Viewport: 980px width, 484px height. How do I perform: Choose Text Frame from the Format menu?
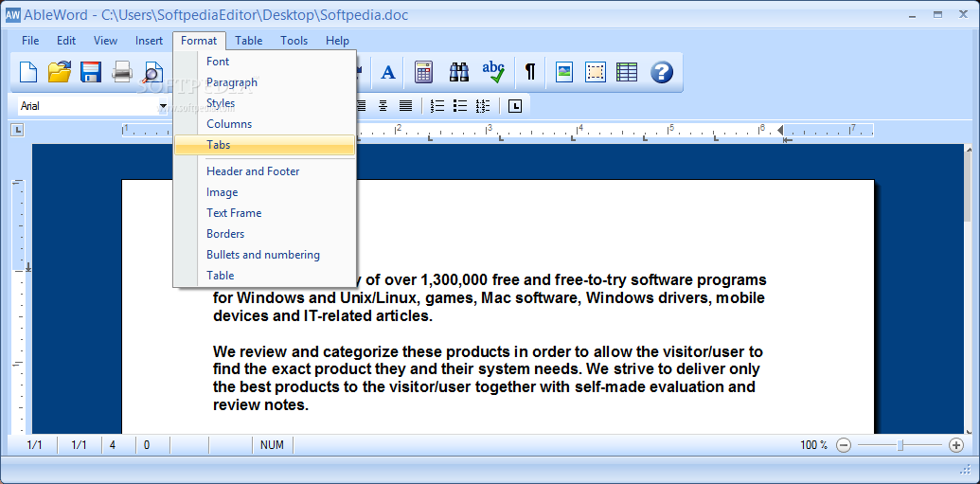[x=264, y=212]
